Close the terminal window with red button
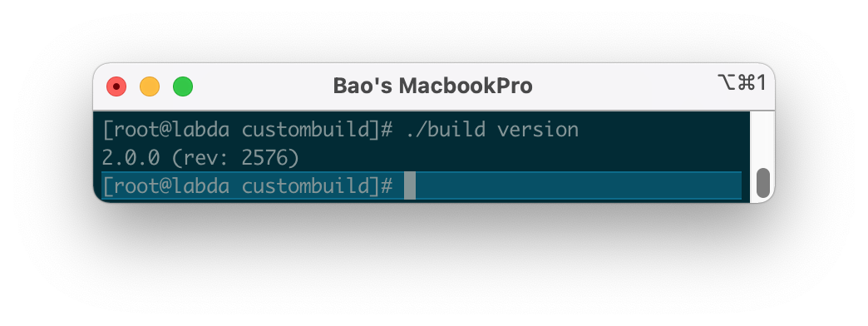Screen dimensions: 868x326 click(x=116, y=86)
